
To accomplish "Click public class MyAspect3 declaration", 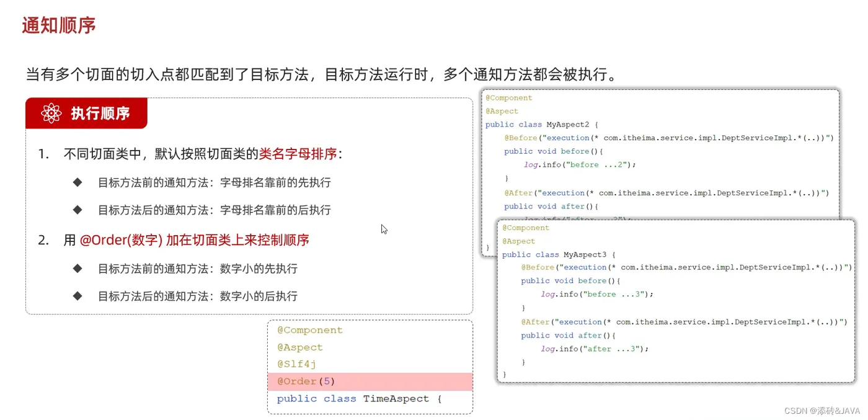I will coord(559,255).
